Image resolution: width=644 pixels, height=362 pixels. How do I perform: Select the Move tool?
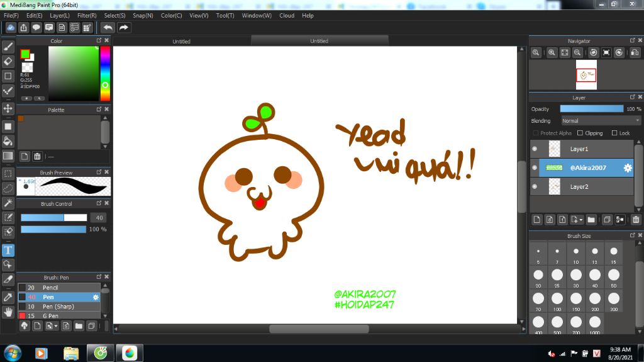[8, 108]
